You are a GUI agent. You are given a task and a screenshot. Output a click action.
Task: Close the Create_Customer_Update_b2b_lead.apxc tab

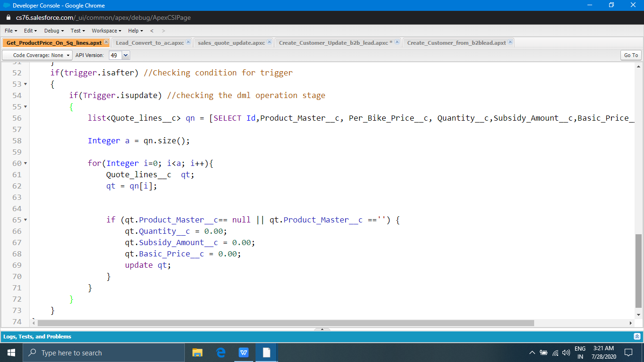[x=397, y=42]
